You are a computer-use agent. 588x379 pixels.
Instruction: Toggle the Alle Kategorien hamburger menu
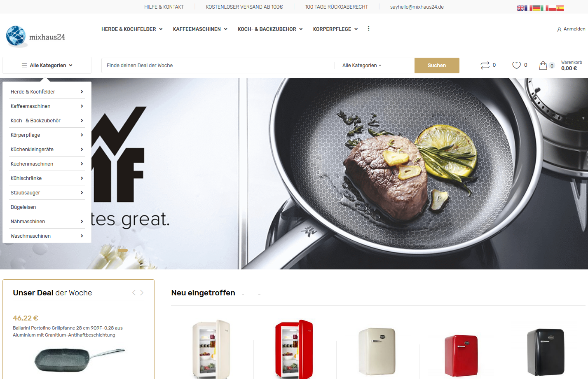tap(47, 66)
